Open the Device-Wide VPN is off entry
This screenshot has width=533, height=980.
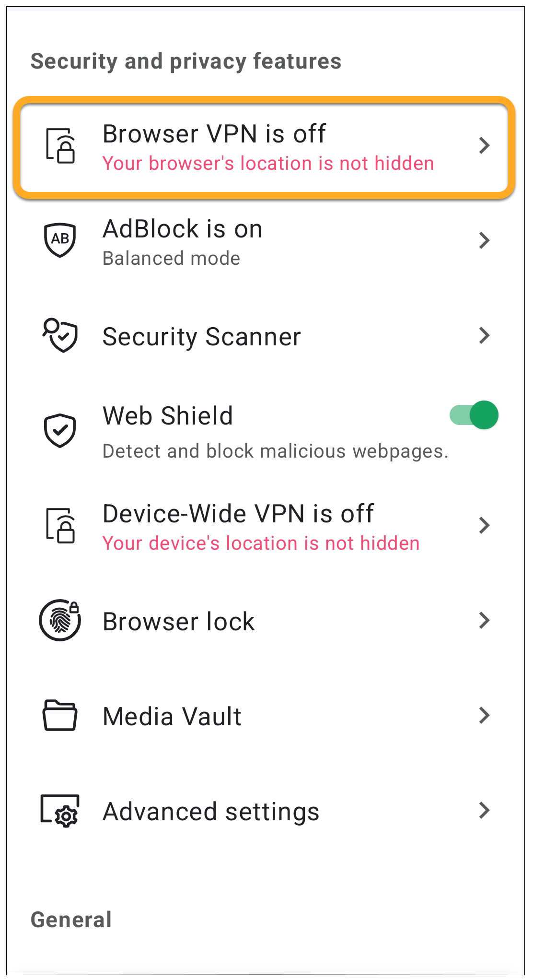[x=238, y=514]
